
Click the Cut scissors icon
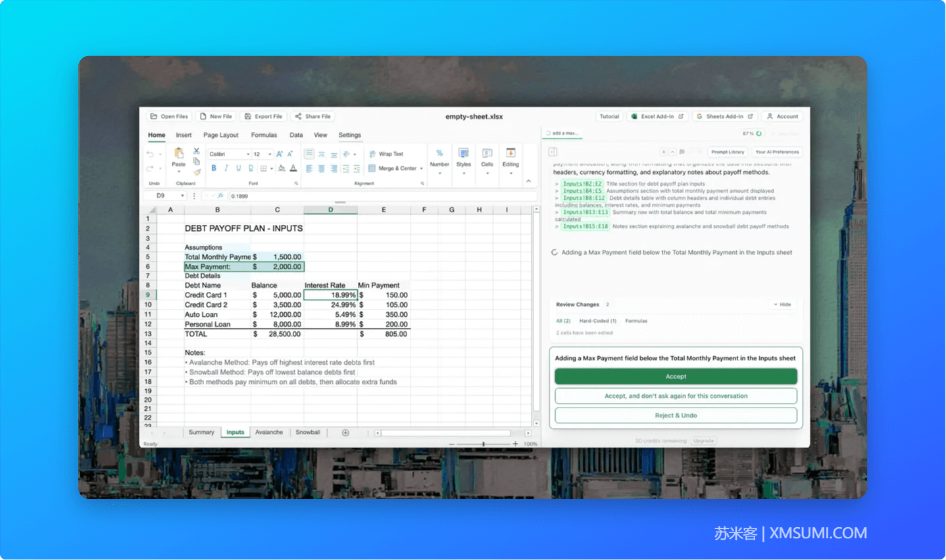[x=196, y=151]
